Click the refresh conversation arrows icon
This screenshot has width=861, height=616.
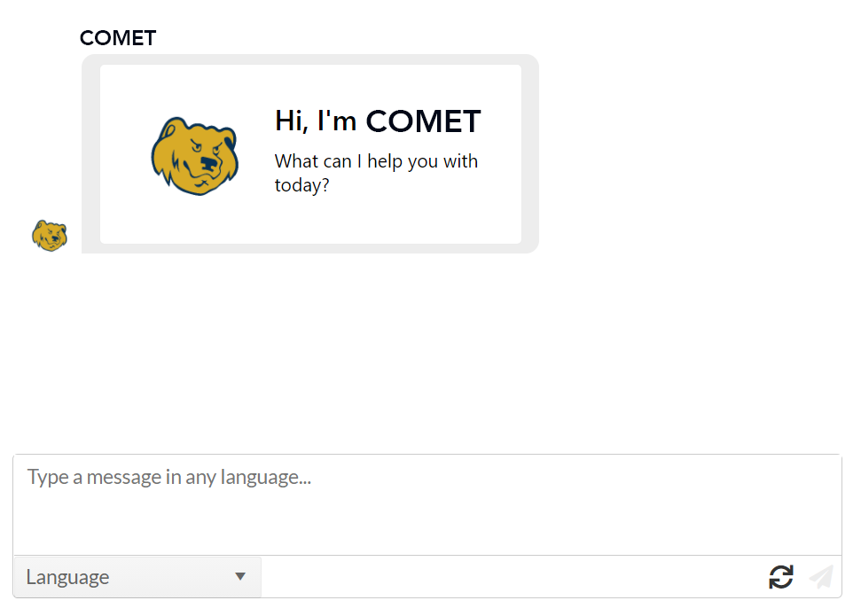pos(781,577)
